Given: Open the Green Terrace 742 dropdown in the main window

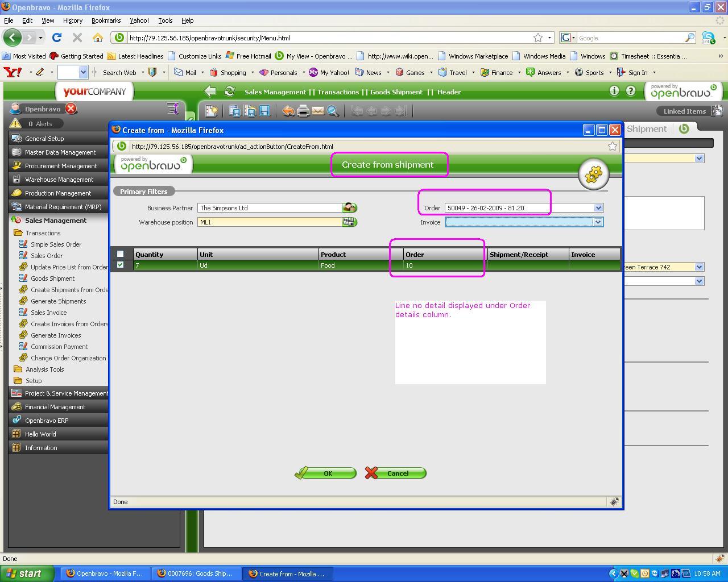Looking at the screenshot, I should click(x=699, y=267).
